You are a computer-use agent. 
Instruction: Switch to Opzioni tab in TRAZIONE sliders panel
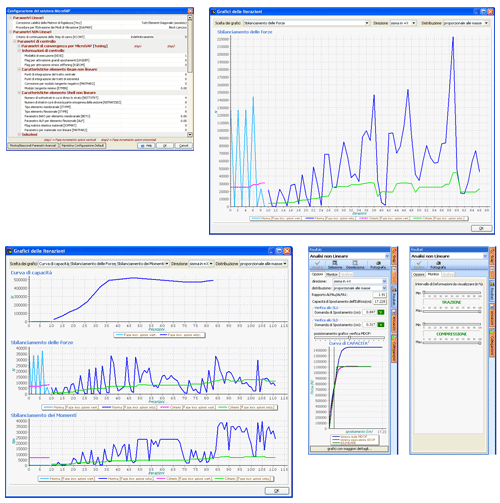point(419,274)
